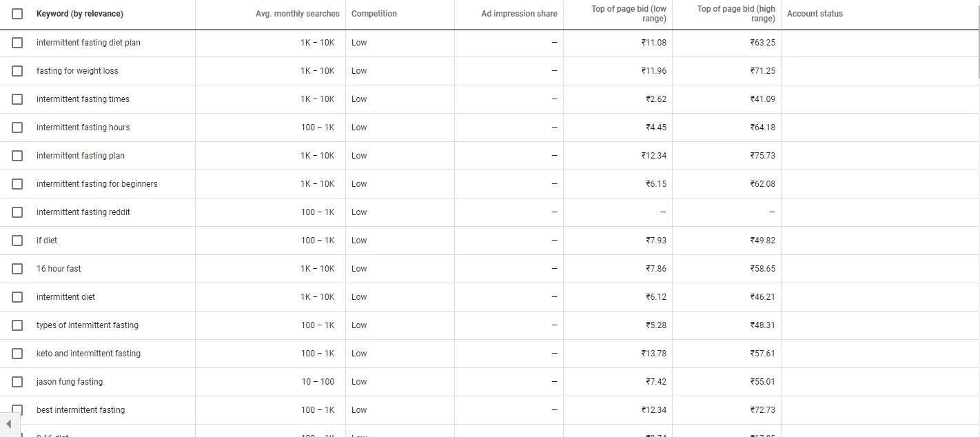Click the Competition column header

click(374, 14)
